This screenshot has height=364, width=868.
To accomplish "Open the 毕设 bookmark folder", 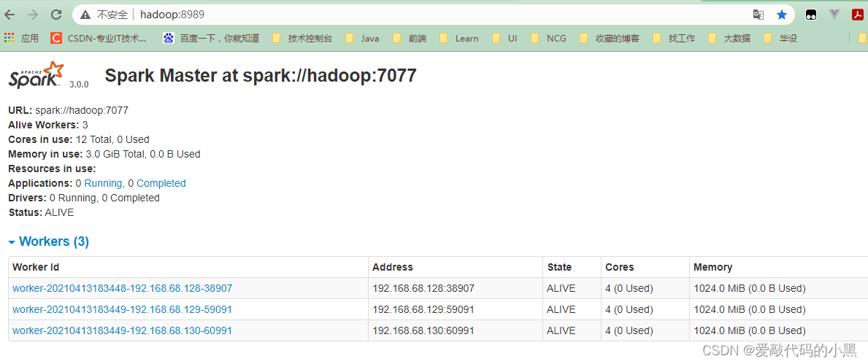I will tap(780, 38).
